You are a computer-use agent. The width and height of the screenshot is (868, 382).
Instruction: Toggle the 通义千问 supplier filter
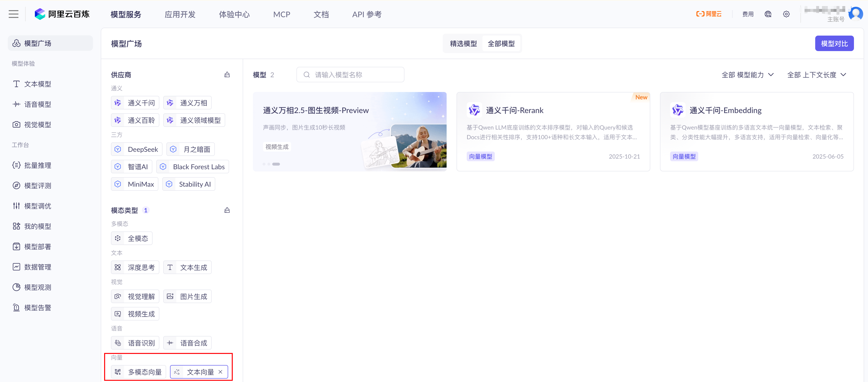point(135,102)
